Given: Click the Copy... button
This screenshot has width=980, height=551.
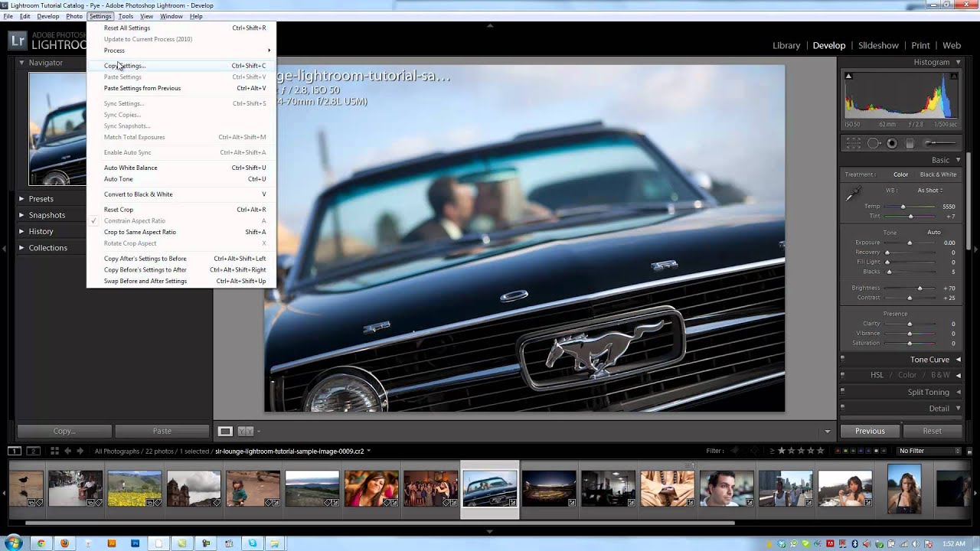Looking at the screenshot, I should pos(64,431).
